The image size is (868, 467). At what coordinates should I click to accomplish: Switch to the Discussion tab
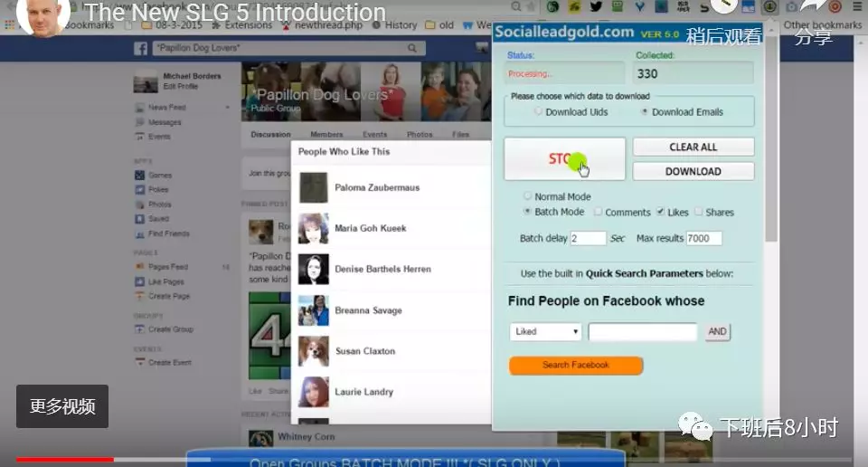[270, 135]
